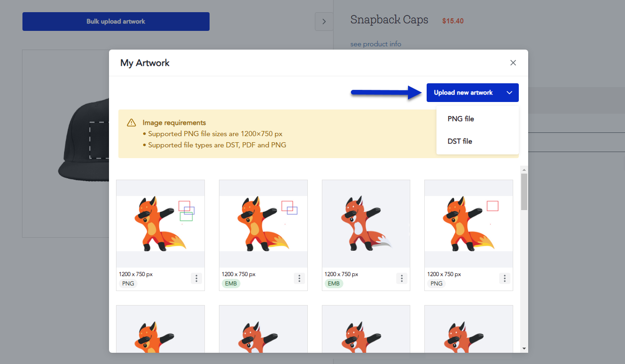Select the fourth fox artwork with one rectangle
Image resolution: width=625 pixels, height=364 pixels.
[469, 224]
